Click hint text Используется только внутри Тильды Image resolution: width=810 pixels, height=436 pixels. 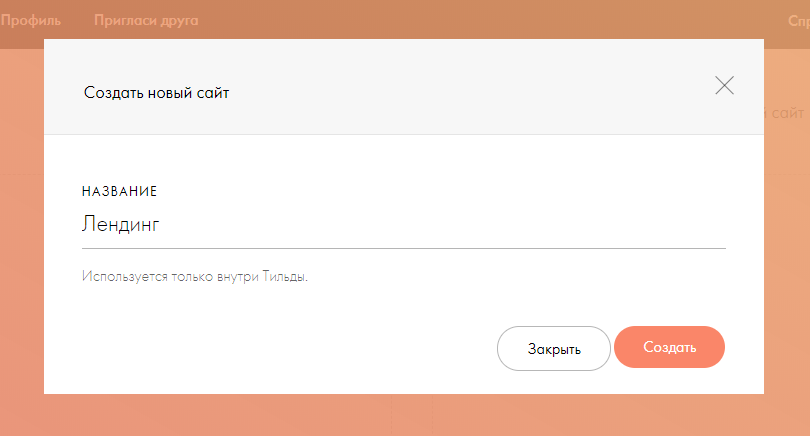click(195, 276)
